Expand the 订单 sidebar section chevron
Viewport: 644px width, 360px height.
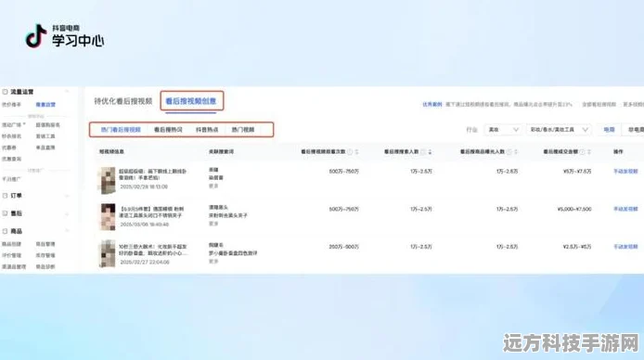(x=67, y=196)
